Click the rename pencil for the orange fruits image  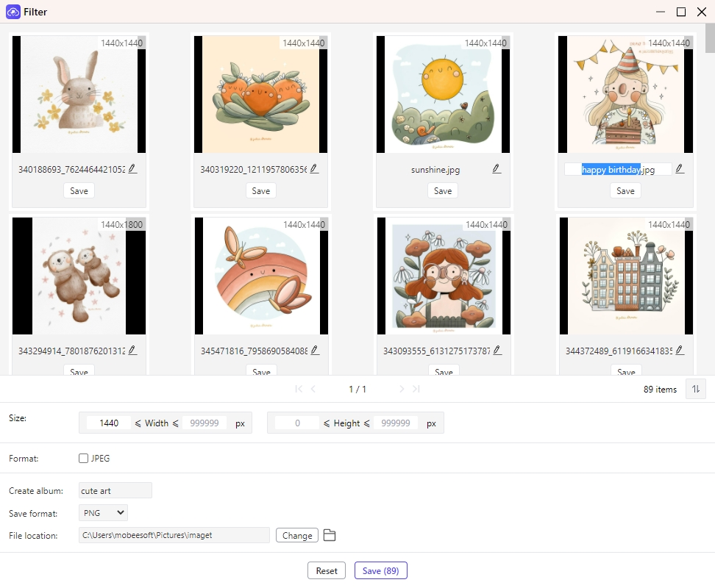click(x=314, y=169)
